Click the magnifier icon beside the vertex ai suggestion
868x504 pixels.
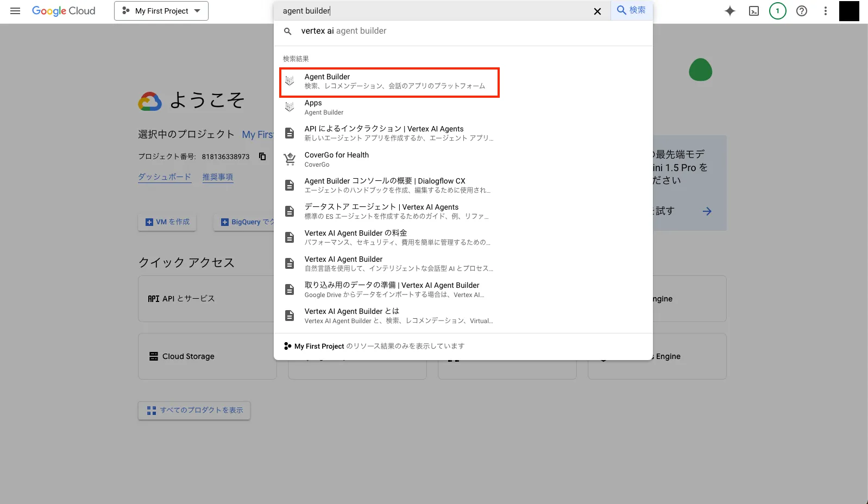point(288,31)
